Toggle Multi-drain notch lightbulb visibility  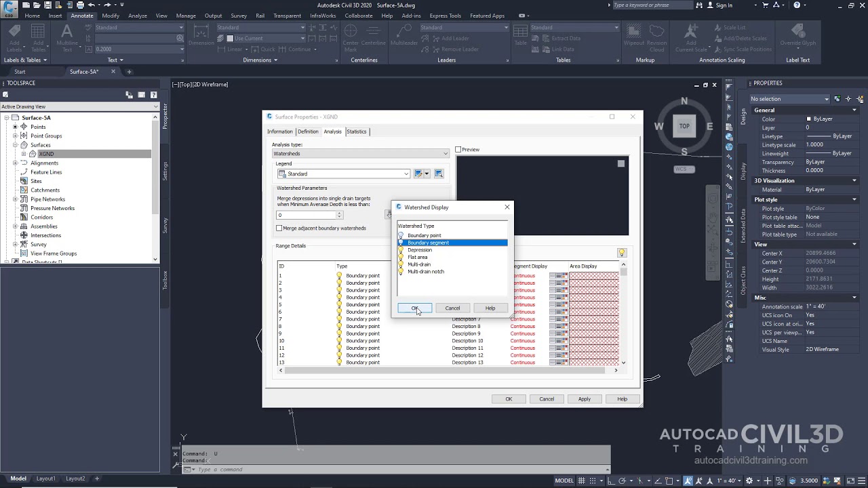tap(401, 272)
